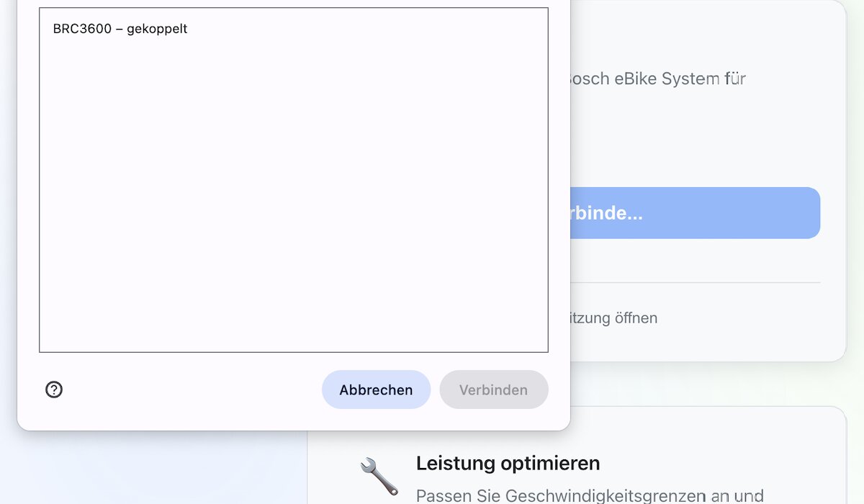Open help via the circled question mark
The image size is (864, 504).
coord(53,390)
